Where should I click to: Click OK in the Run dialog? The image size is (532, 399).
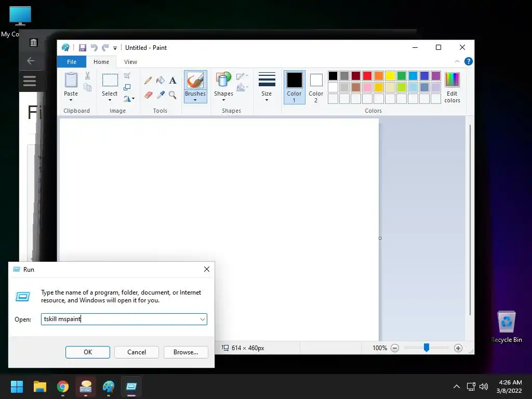click(87, 352)
